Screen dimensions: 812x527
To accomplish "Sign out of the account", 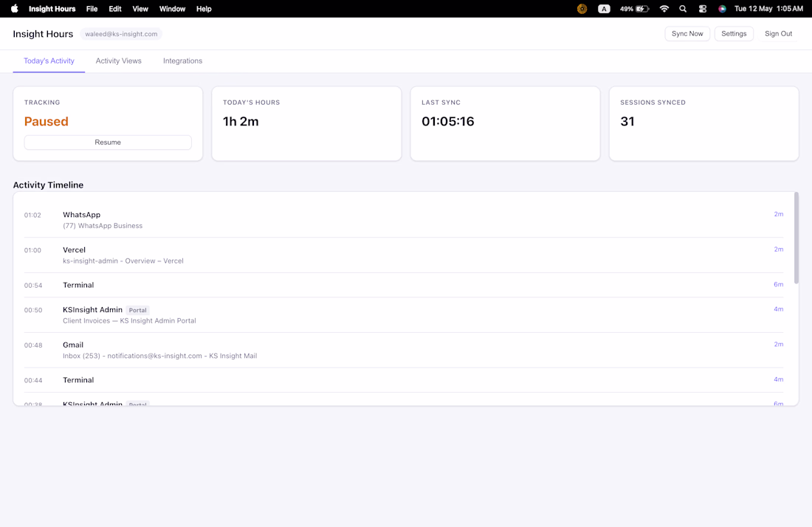I will [778, 34].
